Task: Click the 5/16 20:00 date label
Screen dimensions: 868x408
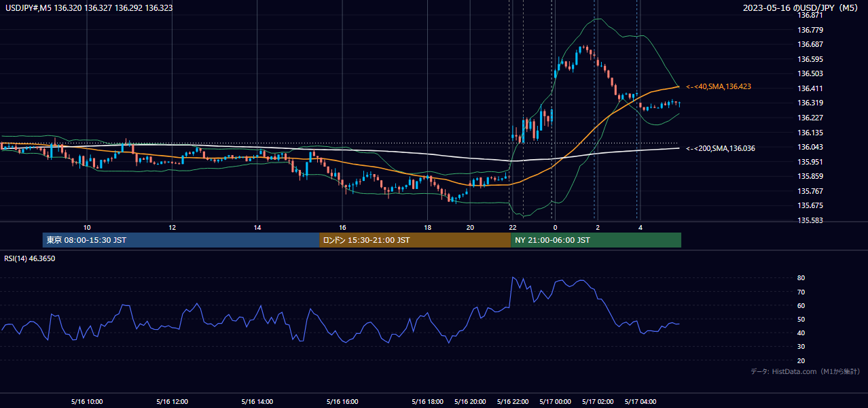Action: (x=470, y=402)
